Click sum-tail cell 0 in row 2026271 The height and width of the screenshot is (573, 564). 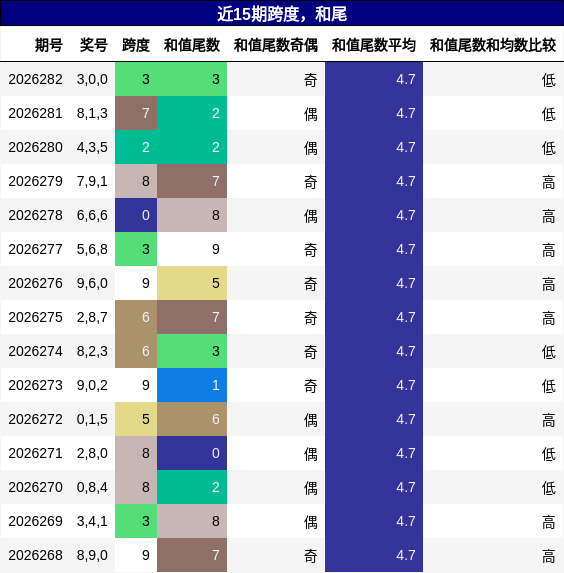pos(192,453)
